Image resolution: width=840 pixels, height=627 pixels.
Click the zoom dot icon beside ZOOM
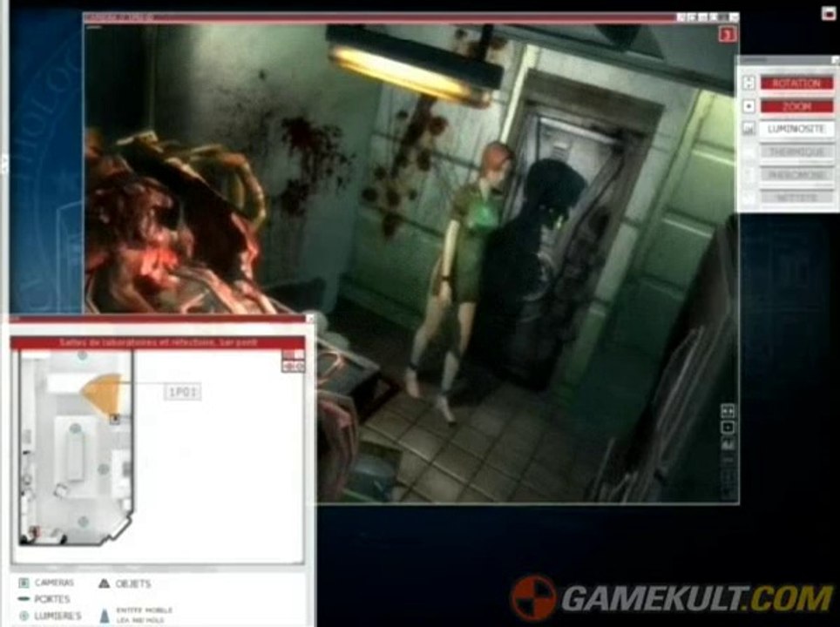pos(749,106)
